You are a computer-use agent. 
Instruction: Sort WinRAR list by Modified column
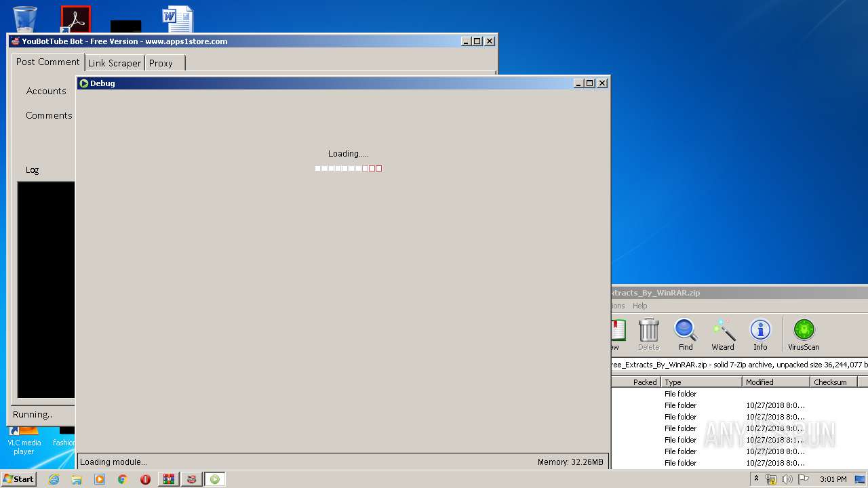pyautogui.click(x=776, y=382)
